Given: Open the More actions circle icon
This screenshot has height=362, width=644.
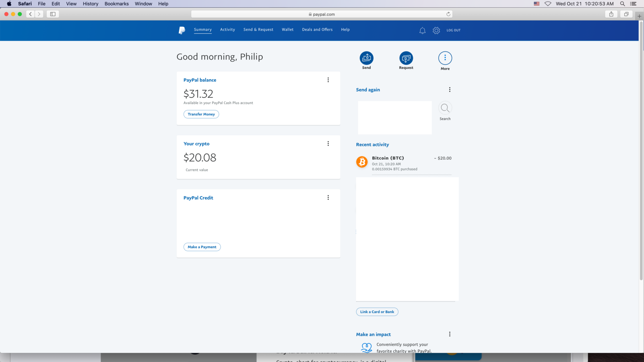Looking at the screenshot, I should 445,58.
